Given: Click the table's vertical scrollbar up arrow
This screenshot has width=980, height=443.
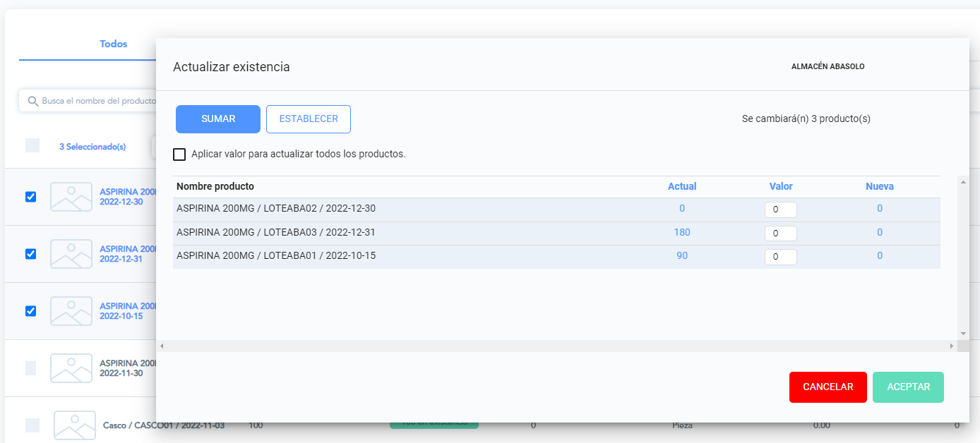Looking at the screenshot, I should [x=963, y=182].
